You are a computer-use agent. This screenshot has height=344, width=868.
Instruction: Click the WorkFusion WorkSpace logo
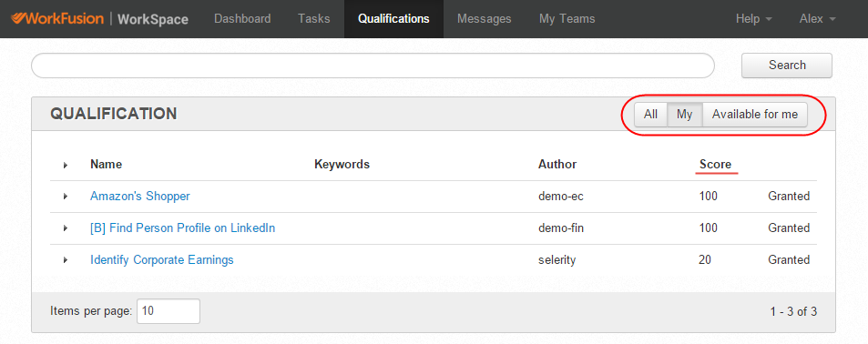click(x=99, y=19)
